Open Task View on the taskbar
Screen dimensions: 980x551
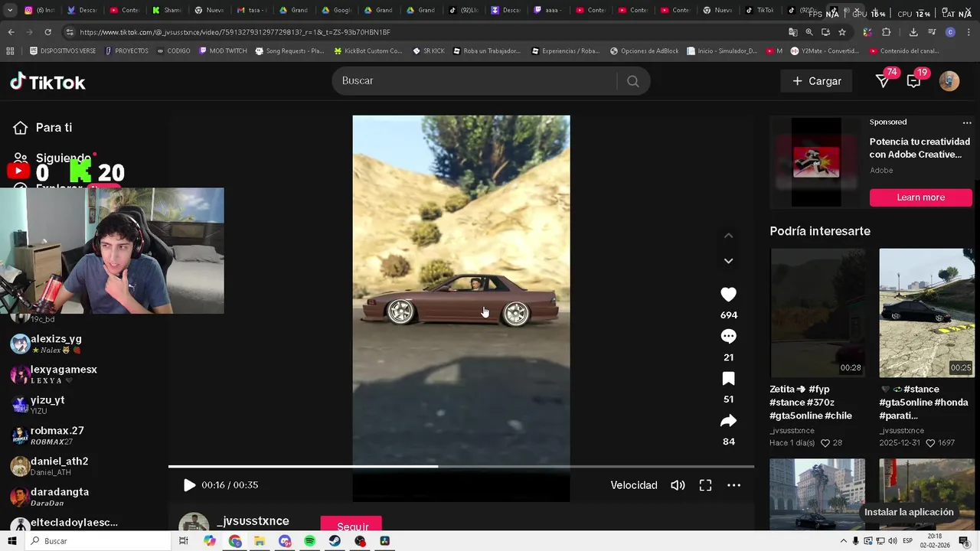coord(184,541)
